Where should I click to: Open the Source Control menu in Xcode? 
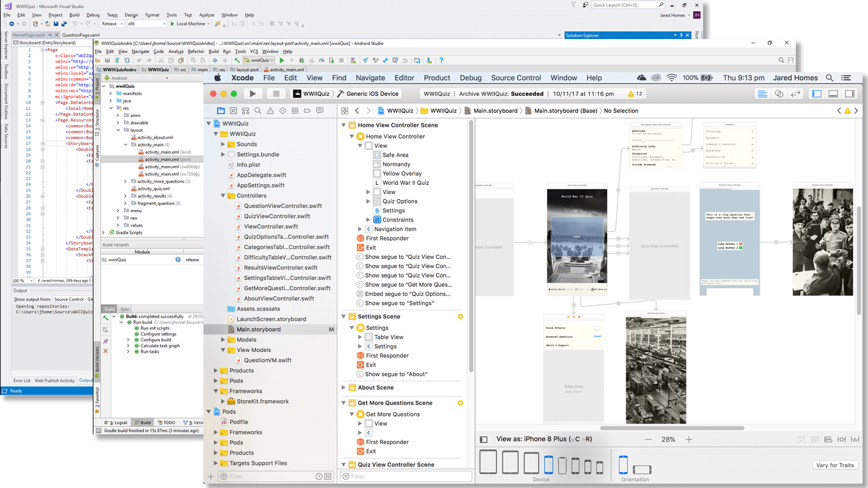tap(516, 78)
